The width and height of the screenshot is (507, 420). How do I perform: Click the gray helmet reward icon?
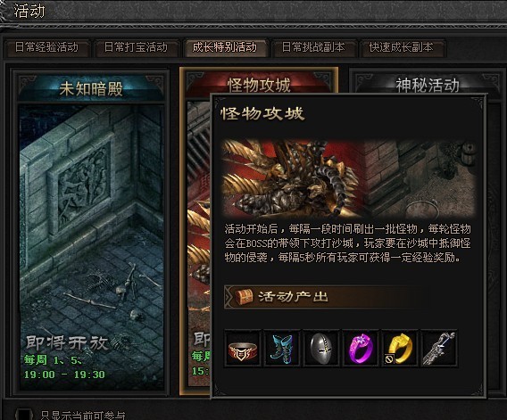pyautogui.click(x=321, y=348)
